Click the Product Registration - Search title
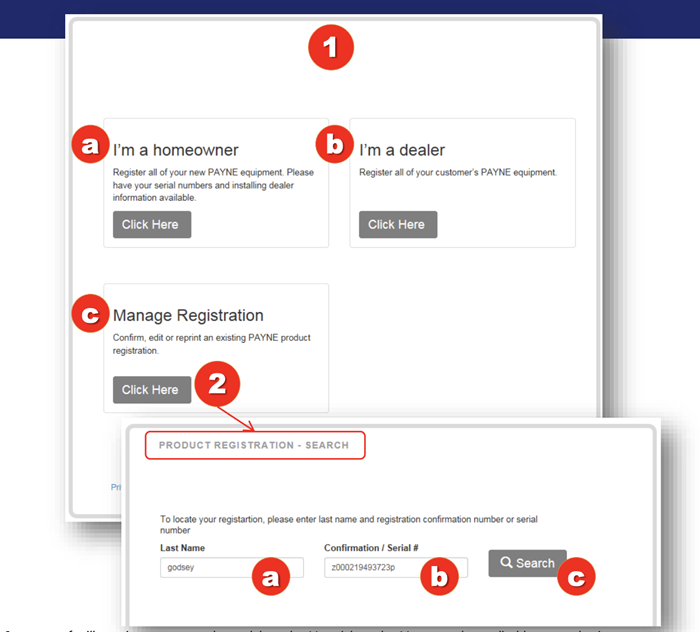The height and width of the screenshot is (632, 700). coord(254,445)
